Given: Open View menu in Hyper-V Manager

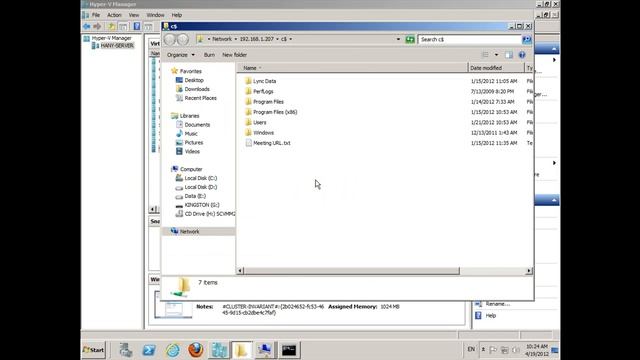Looking at the screenshot, I should pos(134,15).
